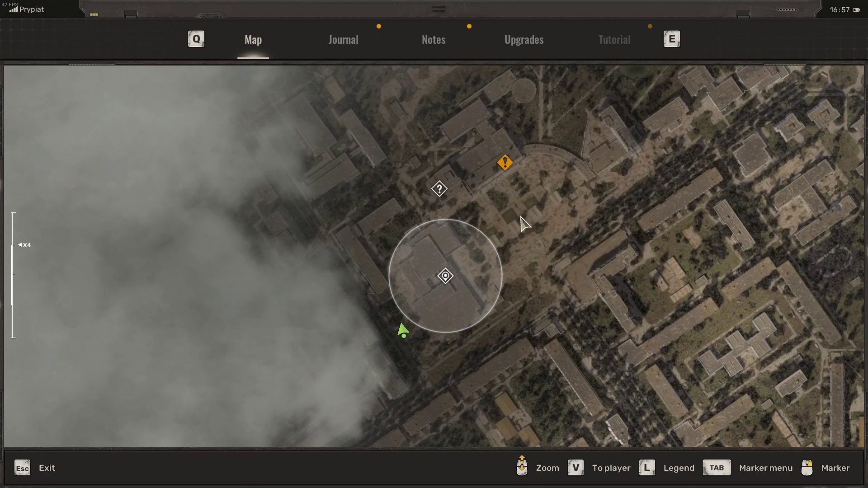Click the mouse button Marker icon
Viewport: 868px width, 488px height.
click(807, 468)
